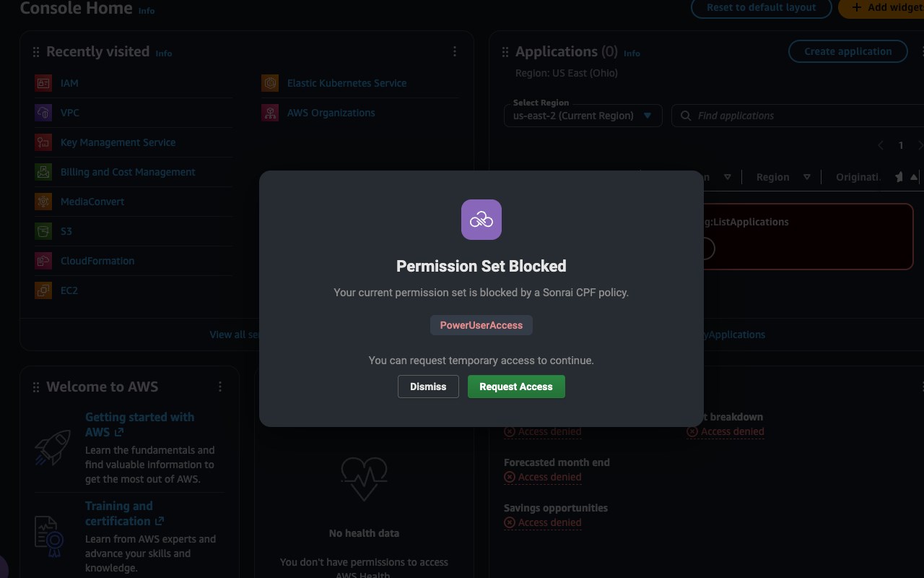Click the S3 bucket icon

coord(43,231)
